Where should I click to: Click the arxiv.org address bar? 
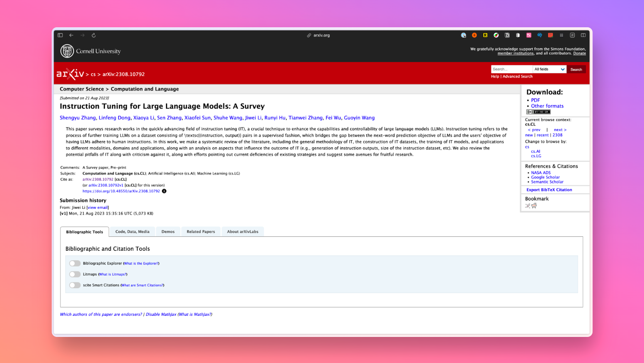[x=321, y=35]
